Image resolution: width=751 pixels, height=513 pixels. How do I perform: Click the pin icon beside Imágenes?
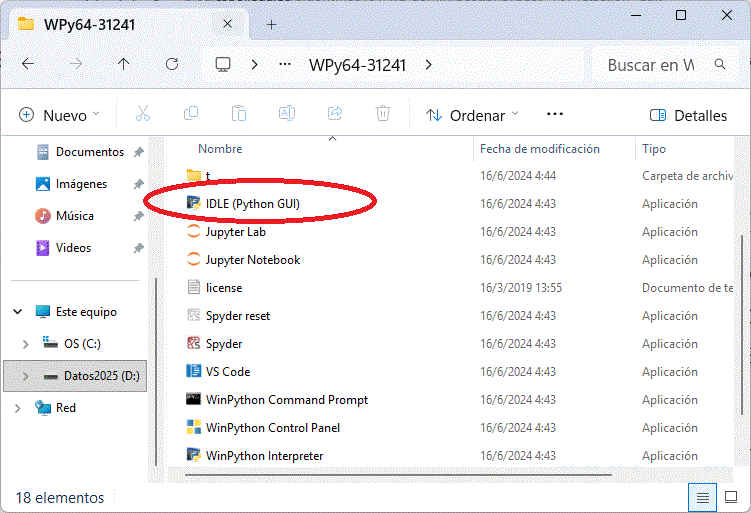[138, 184]
